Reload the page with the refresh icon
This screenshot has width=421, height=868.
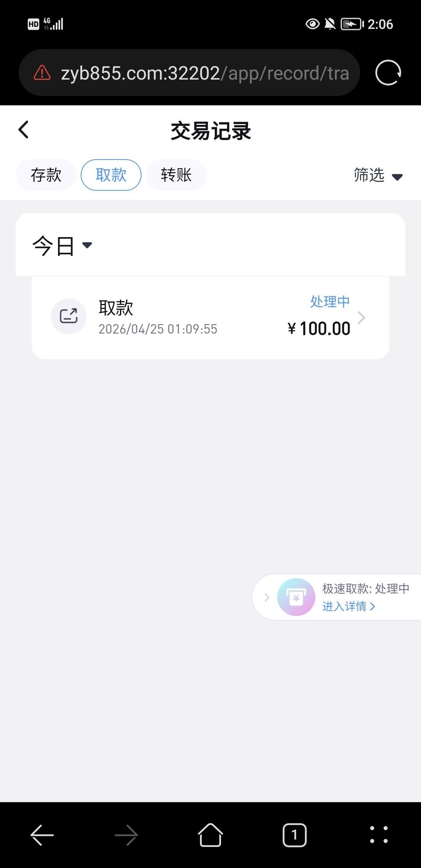pos(388,73)
